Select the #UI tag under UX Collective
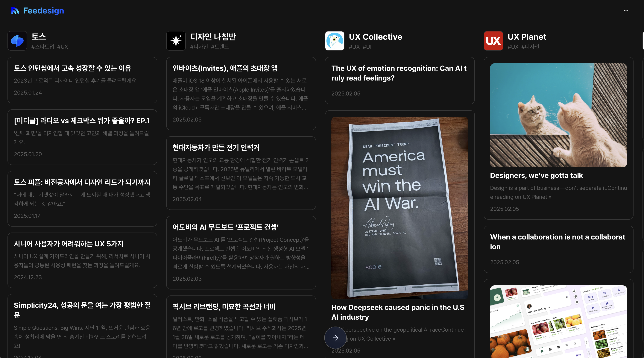This screenshot has width=644, height=358. click(x=367, y=46)
